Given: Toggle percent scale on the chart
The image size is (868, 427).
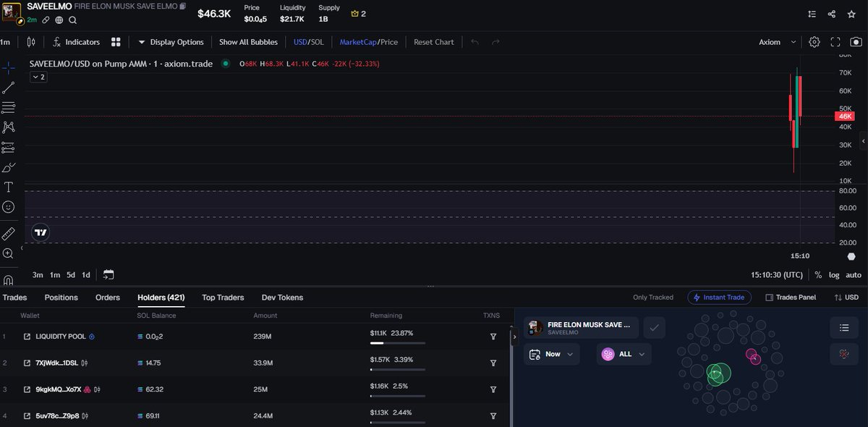Looking at the screenshot, I should [x=818, y=275].
